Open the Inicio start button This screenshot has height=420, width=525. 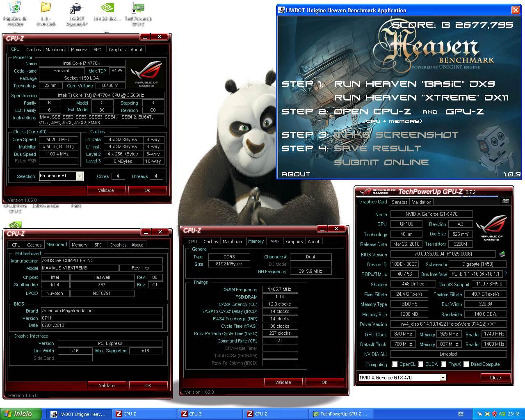(x=21, y=414)
